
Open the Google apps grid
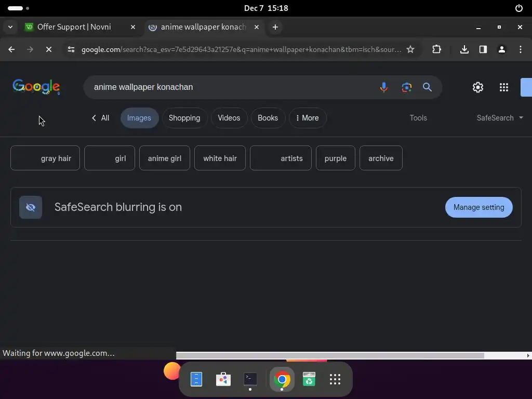tap(504, 87)
